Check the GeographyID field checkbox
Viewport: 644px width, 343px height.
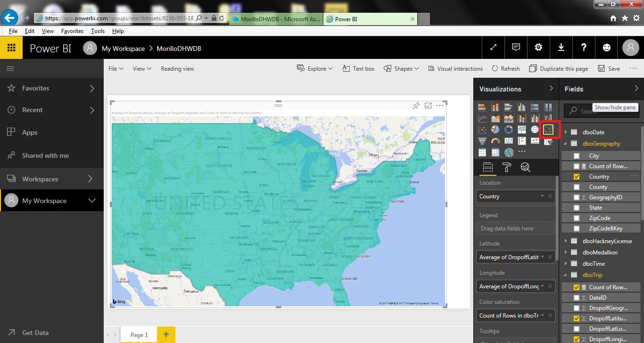[577, 197]
